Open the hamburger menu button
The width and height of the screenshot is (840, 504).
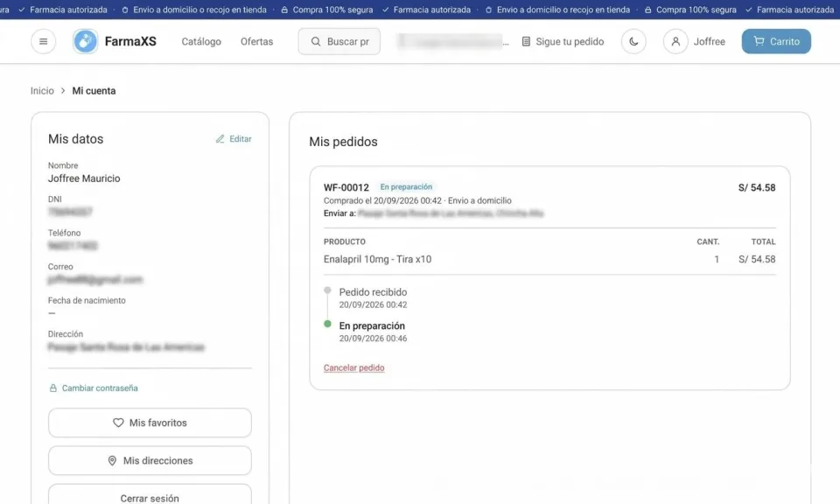44,41
